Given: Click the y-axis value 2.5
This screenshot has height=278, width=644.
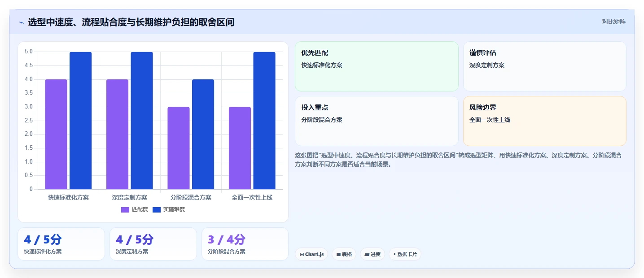Looking at the screenshot, I should (x=29, y=121).
